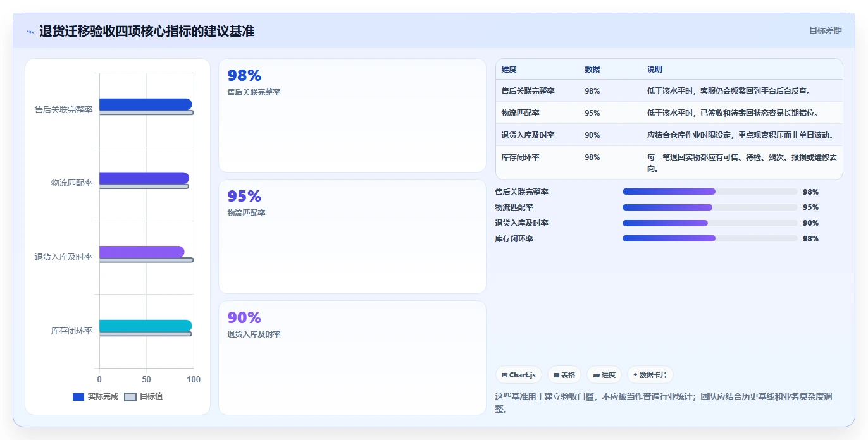Click the cyan 库存闭环率 actual bar in chart

coord(146,326)
